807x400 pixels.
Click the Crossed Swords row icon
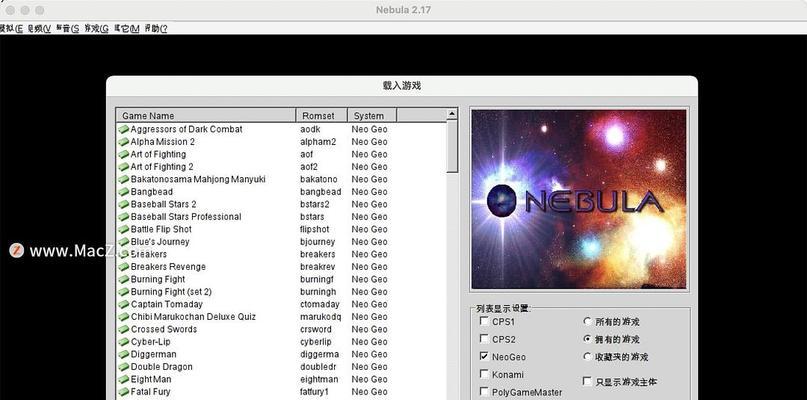coord(124,329)
